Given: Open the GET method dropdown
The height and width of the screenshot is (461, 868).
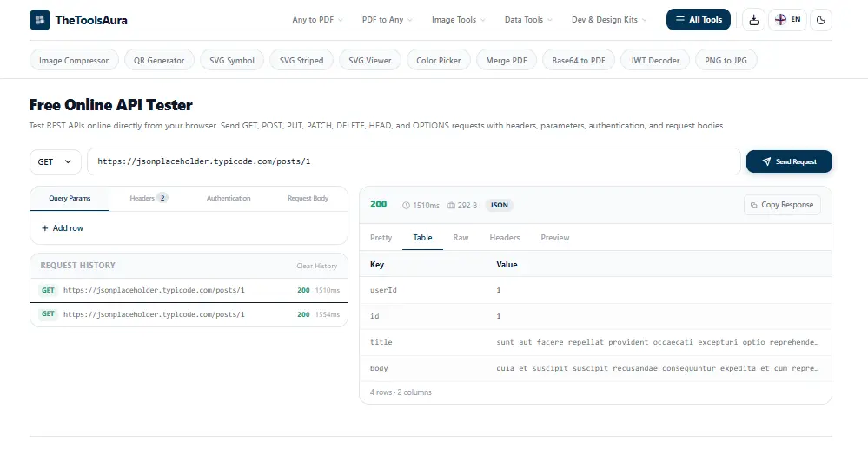Looking at the screenshot, I should pyautogui.click(x=56, y=161).
